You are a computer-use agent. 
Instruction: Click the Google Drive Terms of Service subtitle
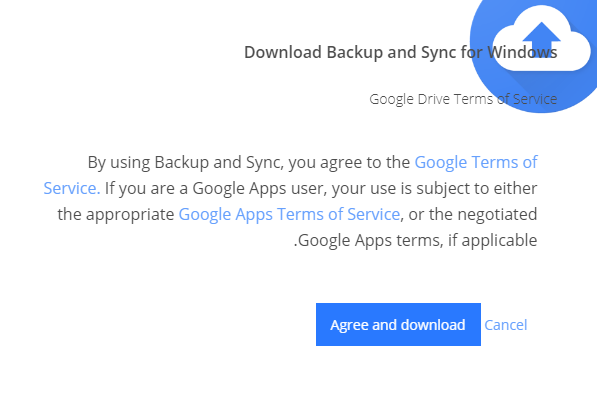pyautogui.click(x=463, y=99)
